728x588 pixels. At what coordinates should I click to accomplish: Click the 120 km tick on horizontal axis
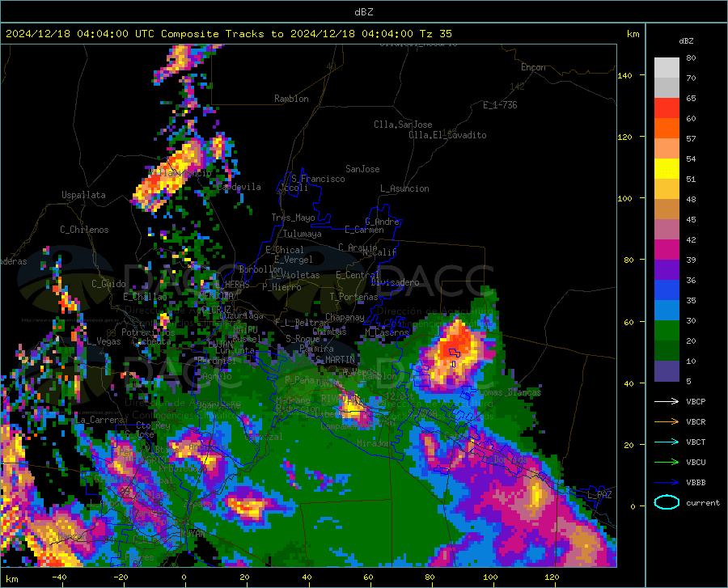tap(552, 577)
